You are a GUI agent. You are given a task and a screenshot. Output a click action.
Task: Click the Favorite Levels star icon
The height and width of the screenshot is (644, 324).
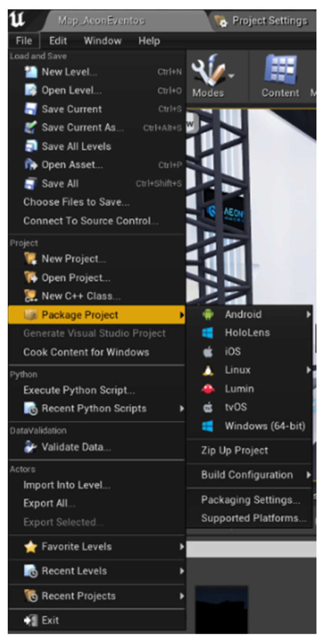(x=30, y=547)
